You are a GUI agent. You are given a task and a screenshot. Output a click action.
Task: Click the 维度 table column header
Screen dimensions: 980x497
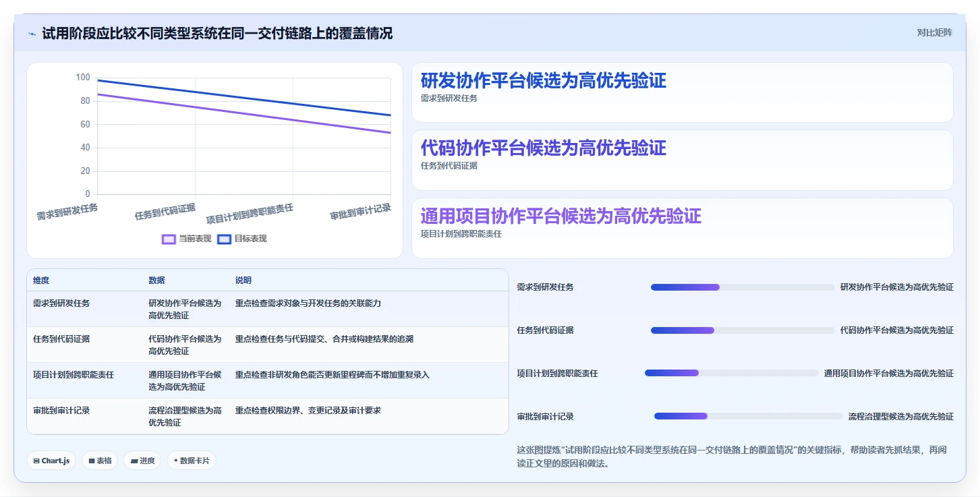click(x=41, y=281)
